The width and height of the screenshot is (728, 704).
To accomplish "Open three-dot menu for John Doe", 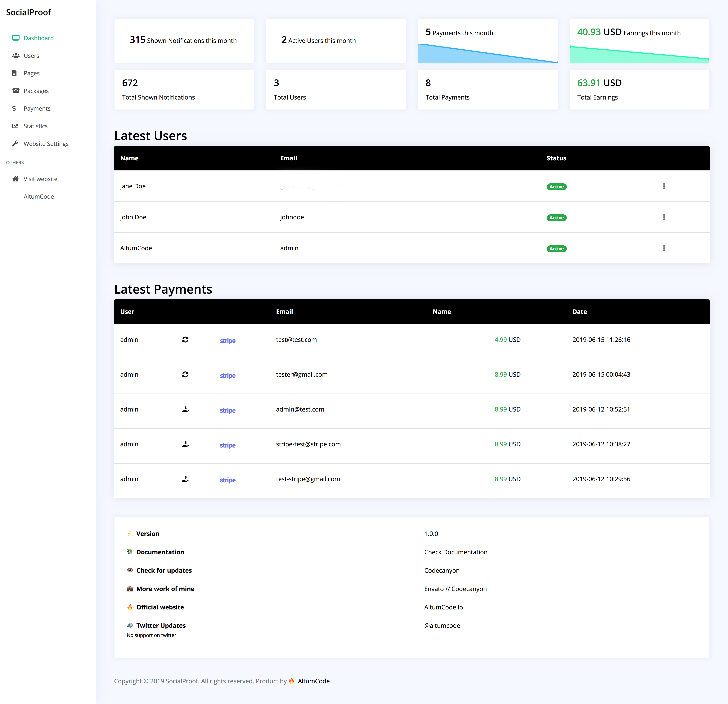I will point(664,217).
